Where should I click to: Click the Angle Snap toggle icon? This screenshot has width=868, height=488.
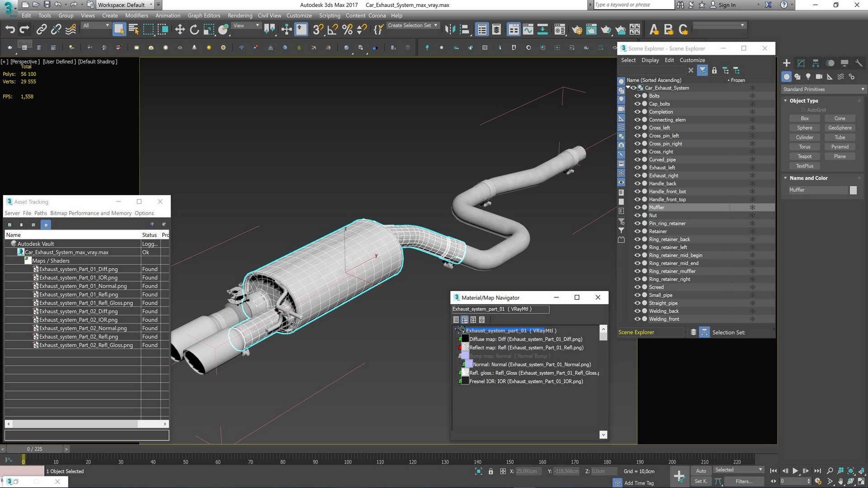[333, 30]
